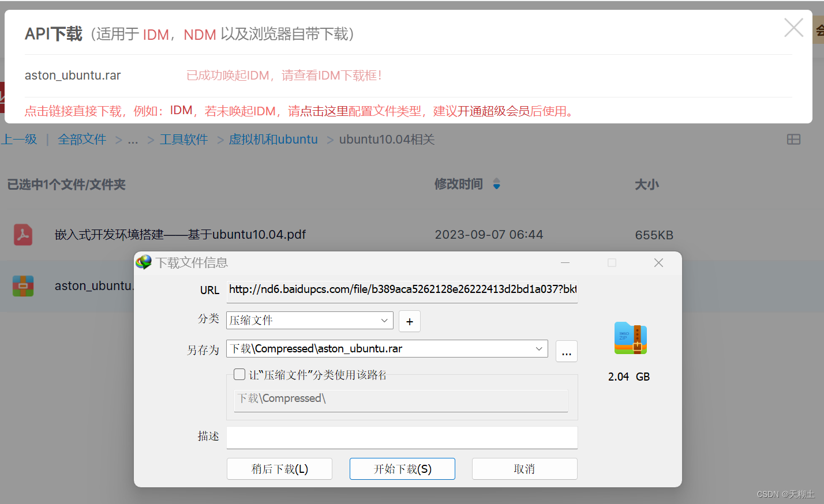Viewport: 824px width, 504px height.
Task: Click the IDM logo in the dialog title
Action: 144,262
